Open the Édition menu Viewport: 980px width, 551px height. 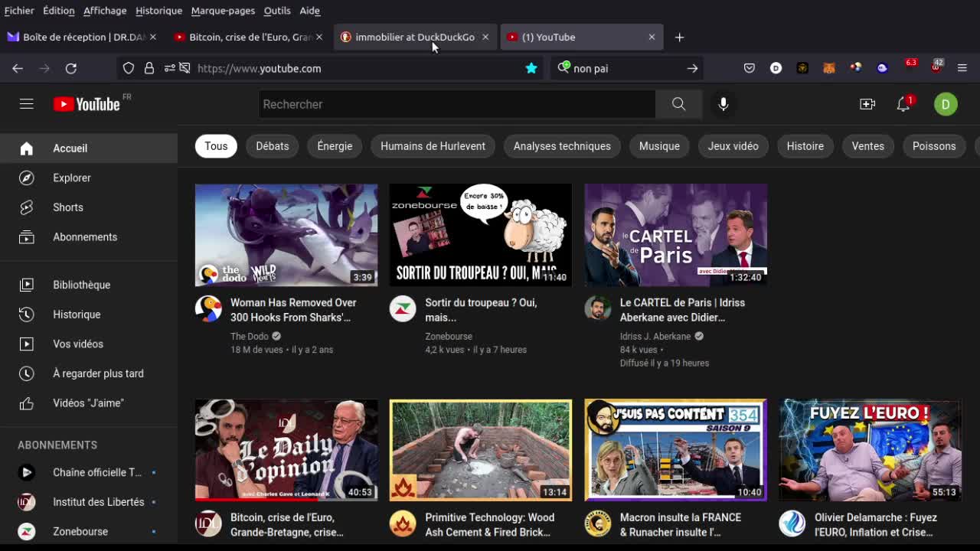click(x=59, y=11)
